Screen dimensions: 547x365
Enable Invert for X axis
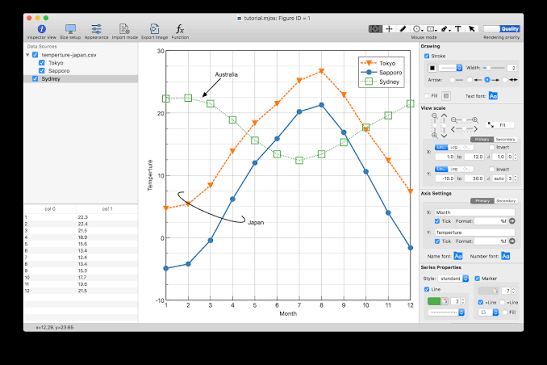(x=492, y=147)
